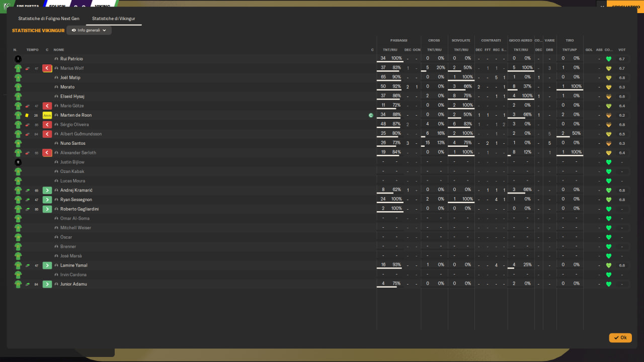Click the red substituted-off badge beside Alexander Sørloth
Viewport: 644px width, 362px height.
point(47,153)
